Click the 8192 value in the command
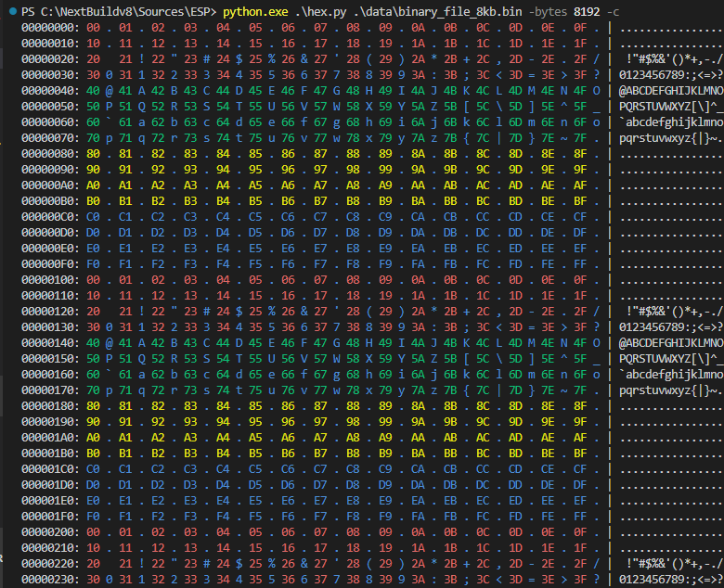This screenshot has height=588, width=724. coord(587,12)
